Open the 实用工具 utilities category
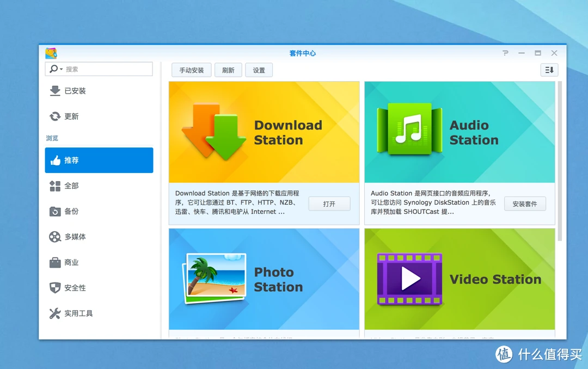The height and width of the screenshot is (369, 588). 99,313
